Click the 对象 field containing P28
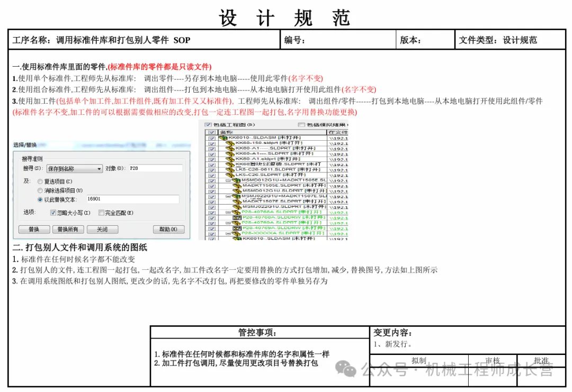 (155, 168)
